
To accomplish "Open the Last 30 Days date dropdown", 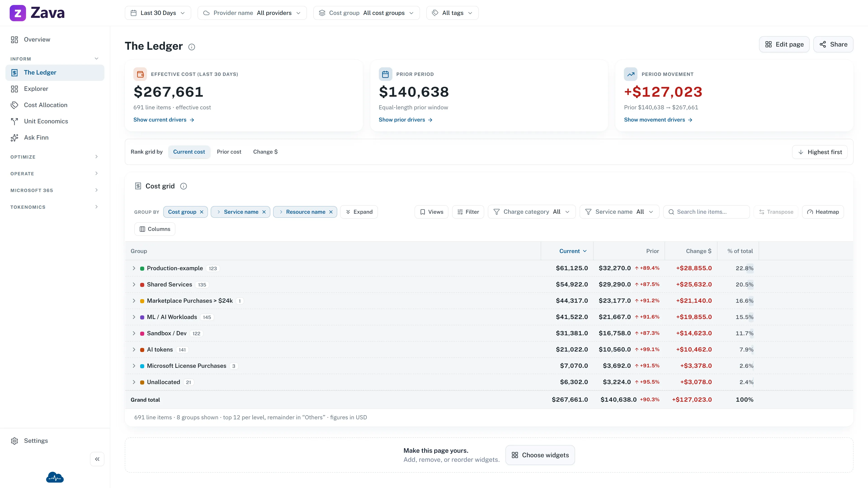I will coord(158,13).
